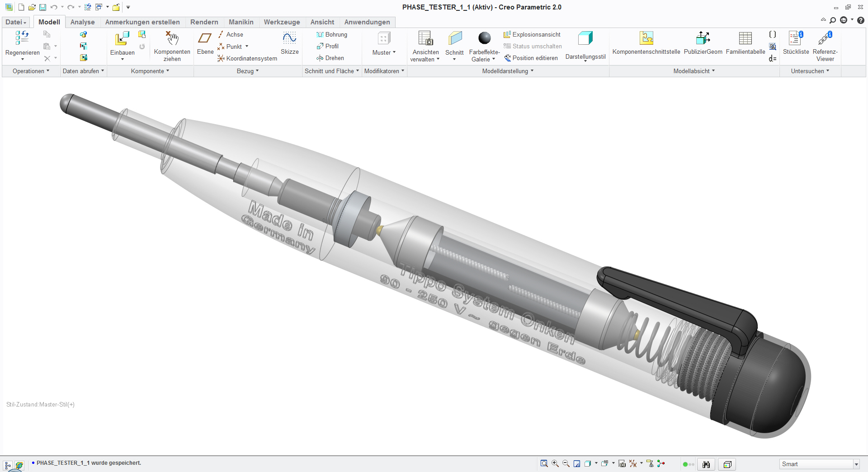Open the Rendern ribbon tab

coord(204,22)
